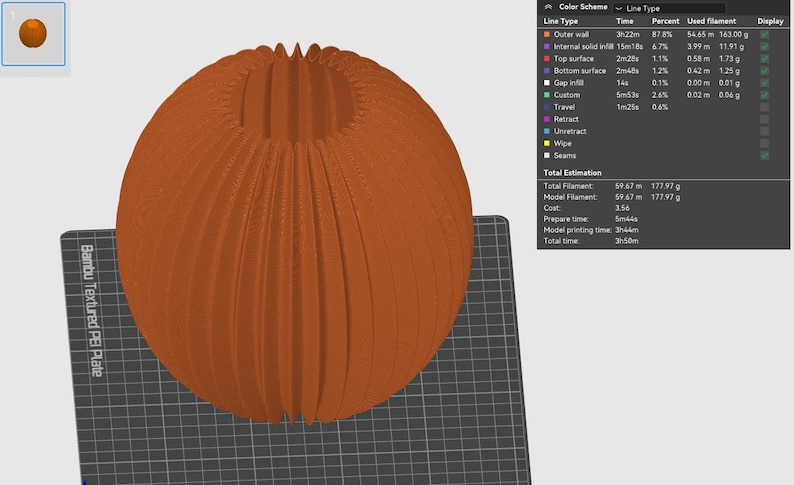Select the Top surface row label
The height and width of the screenshot is (485, 794).
[x=574, y=59]
